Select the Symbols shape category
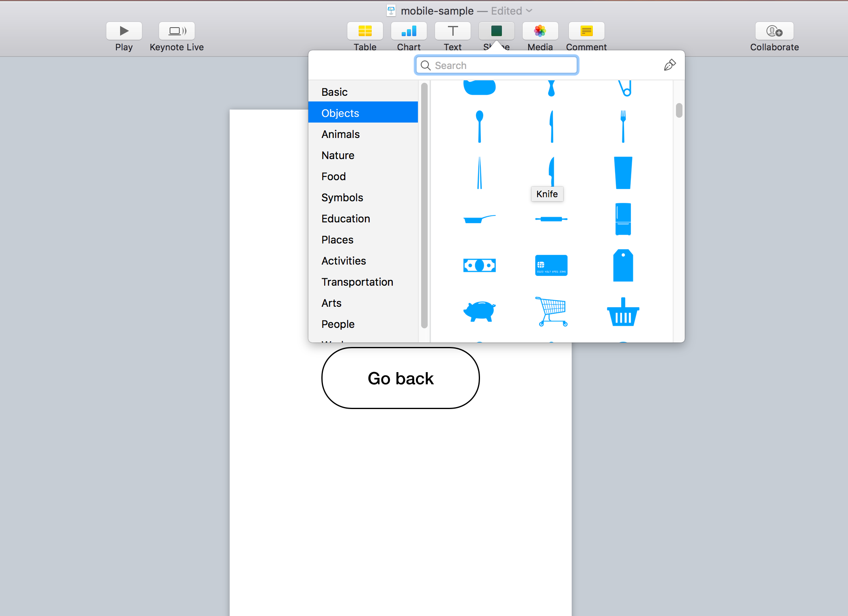Viewport: 848px width, 616px height. [363, 198]
